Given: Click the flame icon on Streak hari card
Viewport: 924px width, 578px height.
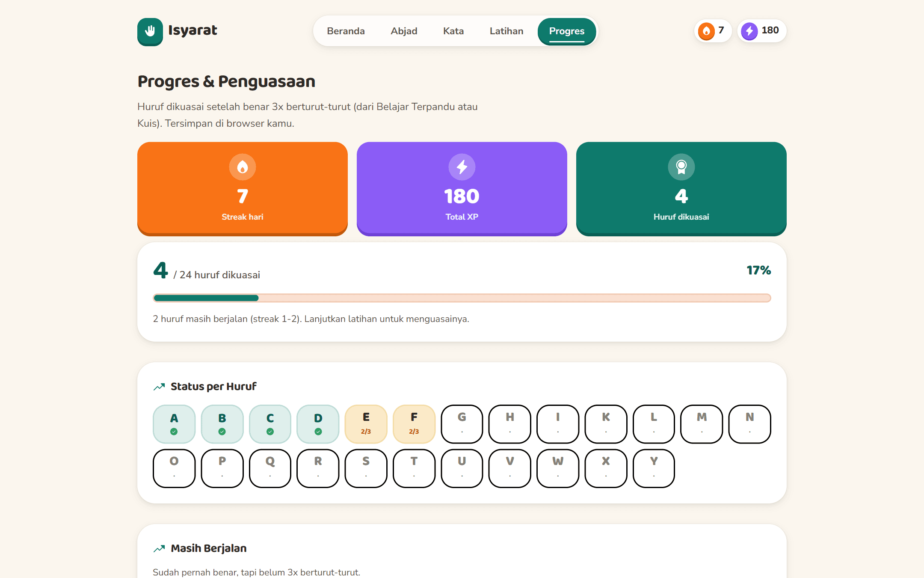Looking at the screenshot, I should click(x=243, y=167).
